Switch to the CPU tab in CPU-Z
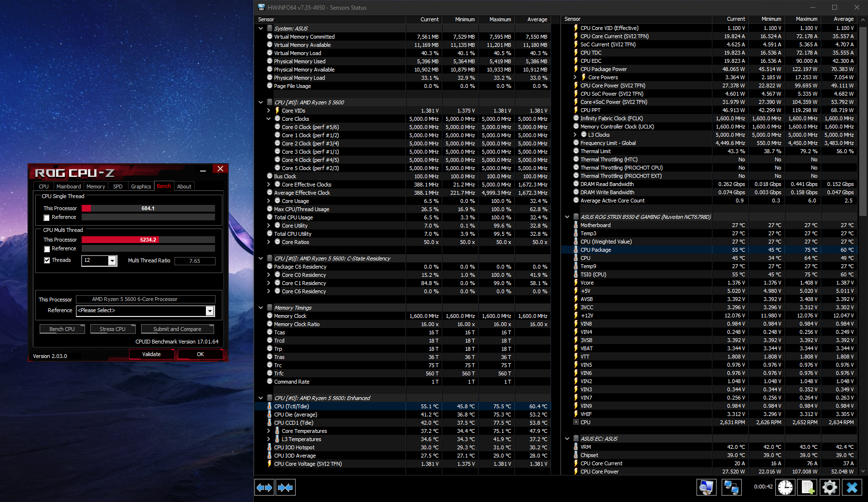The height and width of the screenshot is (502, 868). 43,186
